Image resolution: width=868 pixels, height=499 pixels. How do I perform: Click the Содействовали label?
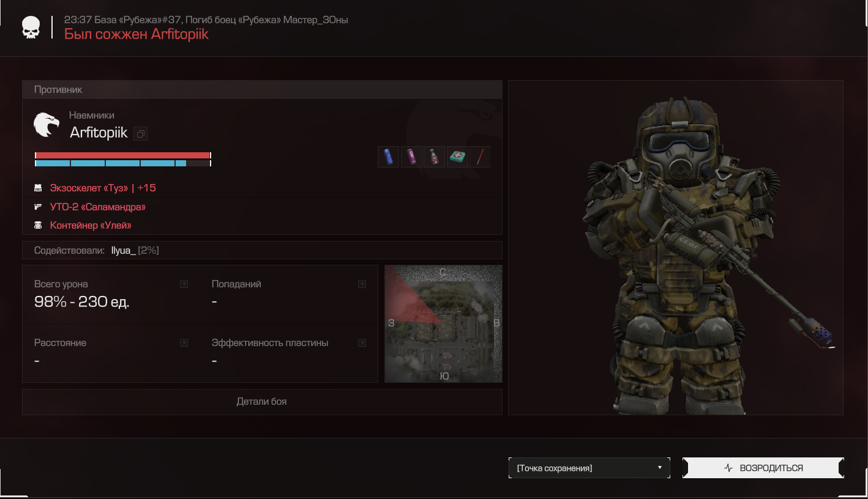pyautogui.click(x=70, y=250)
